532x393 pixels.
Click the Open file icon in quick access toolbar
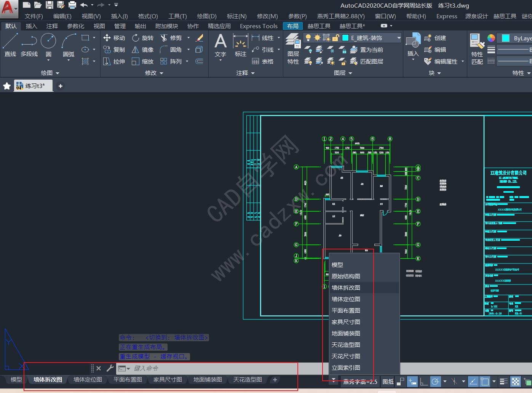tap(38, 5)
